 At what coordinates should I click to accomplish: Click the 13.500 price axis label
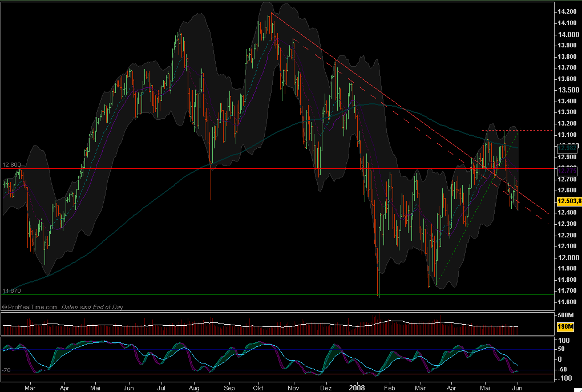(569, 90)
